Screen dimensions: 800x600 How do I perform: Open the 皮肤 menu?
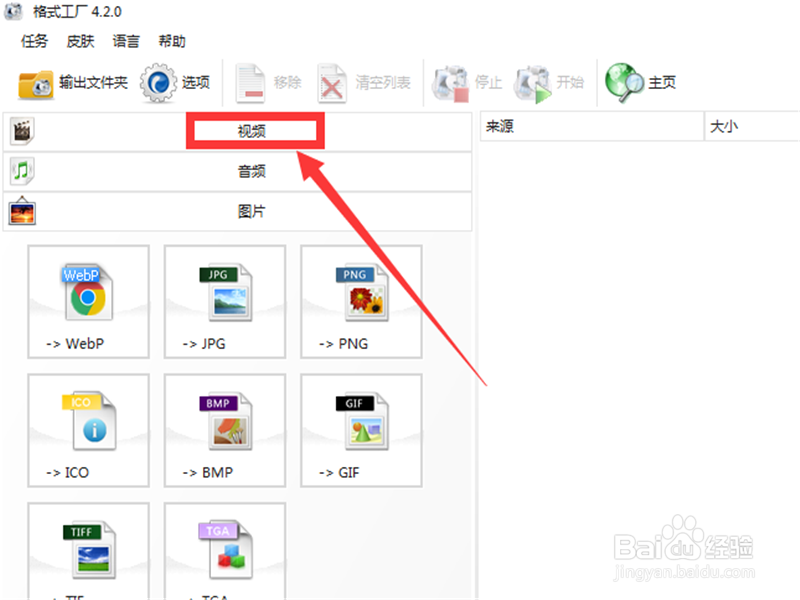point(80,41)
